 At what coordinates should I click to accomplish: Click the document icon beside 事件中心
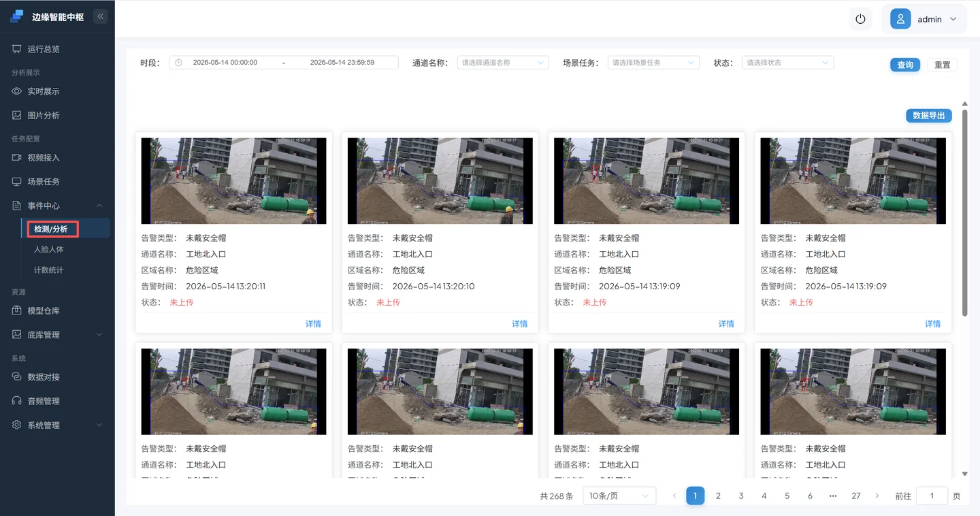(x=17, y=206)
